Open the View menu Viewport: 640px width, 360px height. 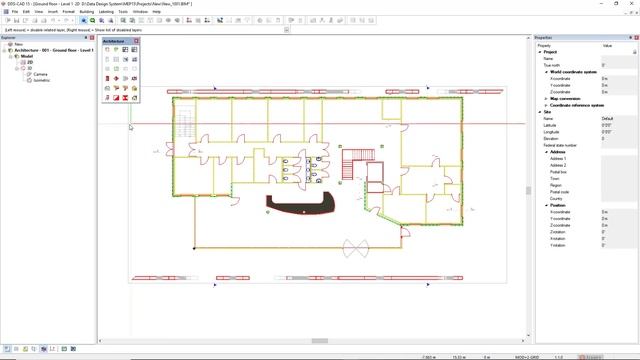coord(39,12)
